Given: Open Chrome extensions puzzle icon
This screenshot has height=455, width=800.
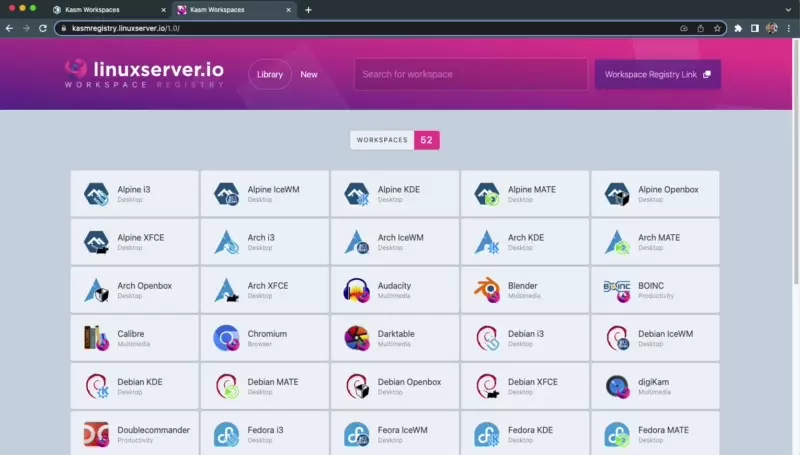Looking at the screenshot, I should coord(738,28).
